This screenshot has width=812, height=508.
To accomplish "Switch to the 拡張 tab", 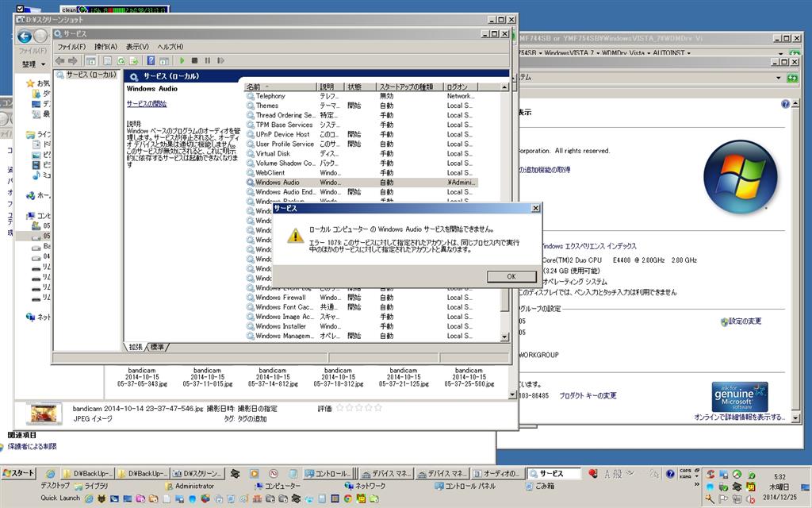I will (136, 347).
